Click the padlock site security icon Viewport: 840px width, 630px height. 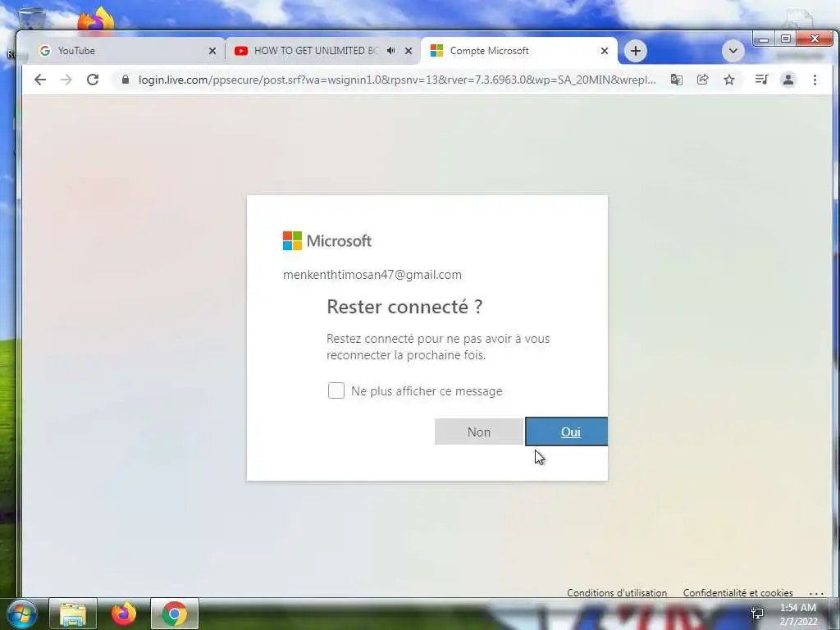point(126,80)
